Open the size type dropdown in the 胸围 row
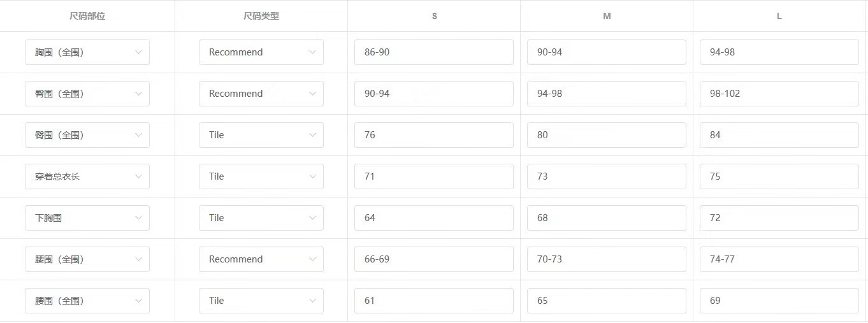868x323 pixels. (261, 52)
